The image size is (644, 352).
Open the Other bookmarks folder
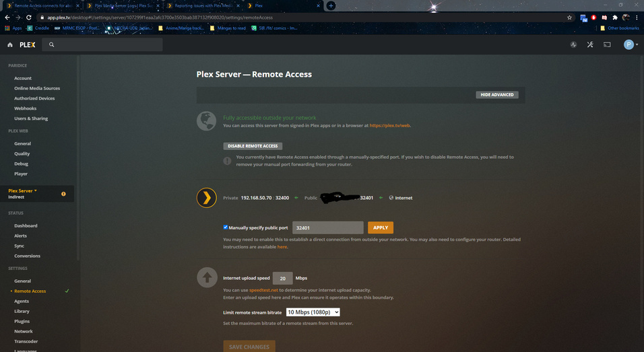620,28
